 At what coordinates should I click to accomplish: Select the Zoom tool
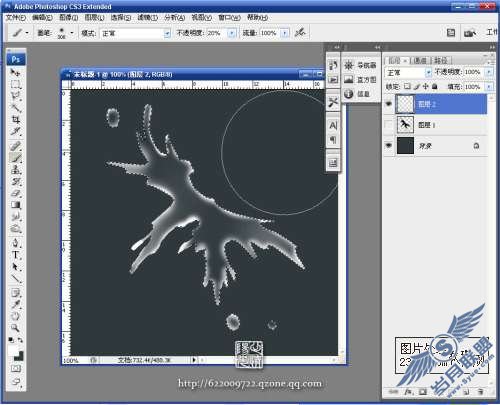15,328
